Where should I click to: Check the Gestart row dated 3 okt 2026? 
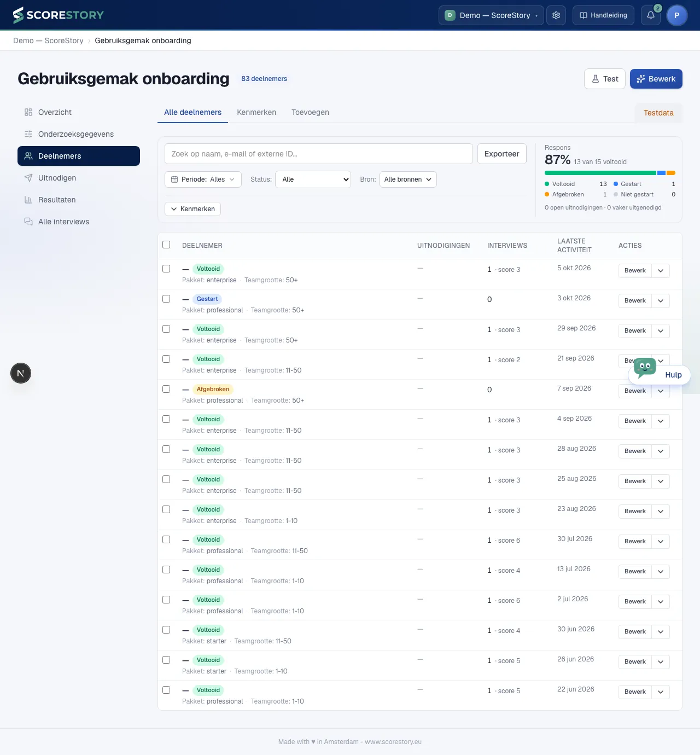point(166,299)
